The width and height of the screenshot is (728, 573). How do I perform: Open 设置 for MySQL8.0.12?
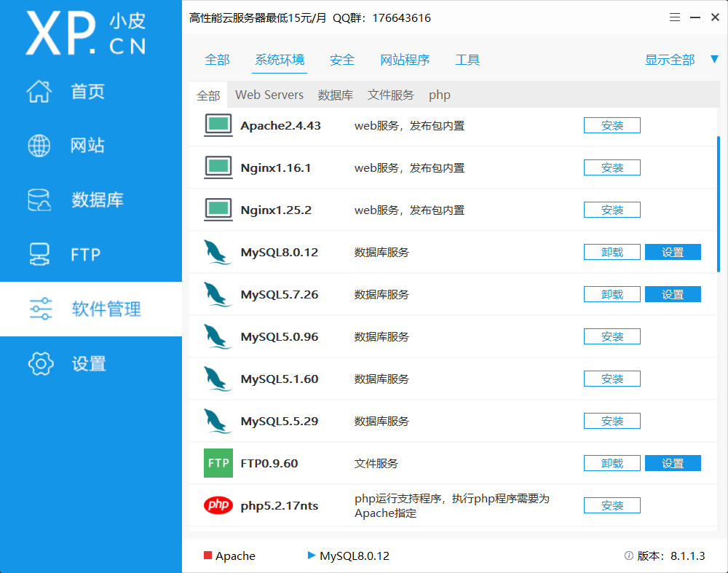pos(673,252)
